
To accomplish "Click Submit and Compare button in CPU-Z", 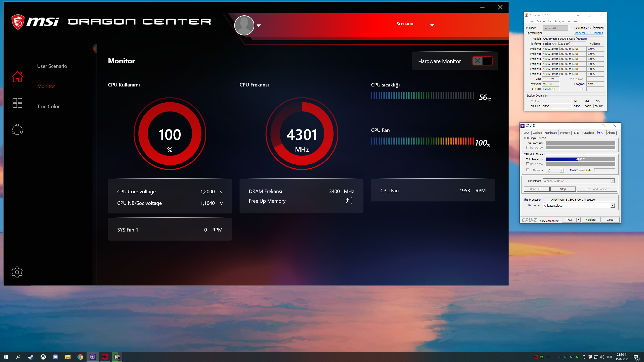I will pyautogui.click(x=597, y=189).
